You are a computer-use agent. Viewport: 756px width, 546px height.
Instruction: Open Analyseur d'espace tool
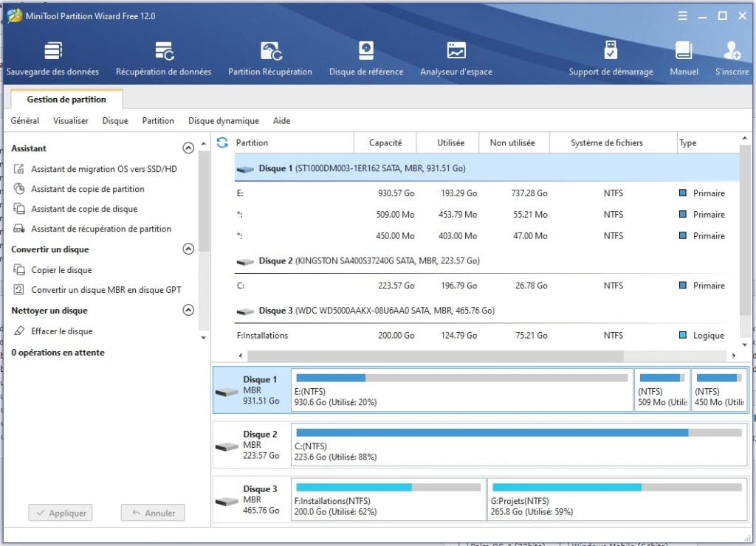(x=456, y=59)
